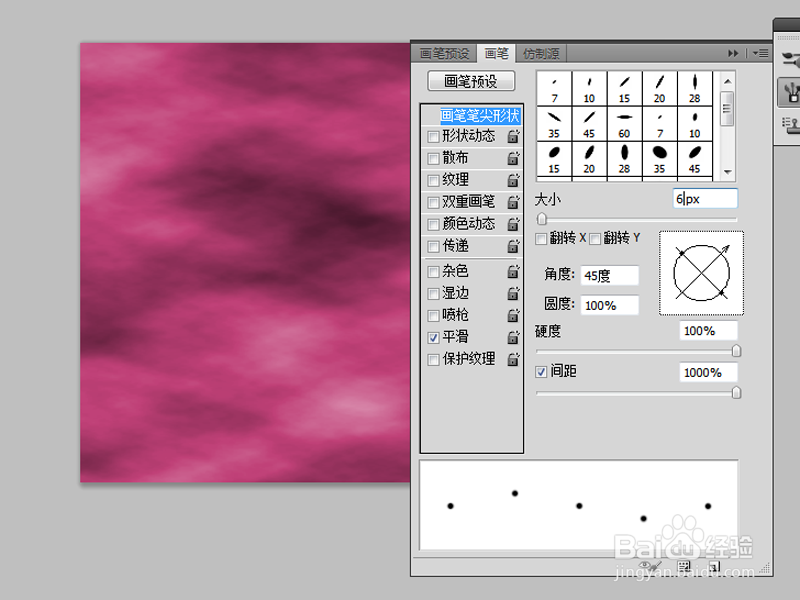Click the lock icon beside 平滑
The image size is (800, 600).
[x=513, y=337]
